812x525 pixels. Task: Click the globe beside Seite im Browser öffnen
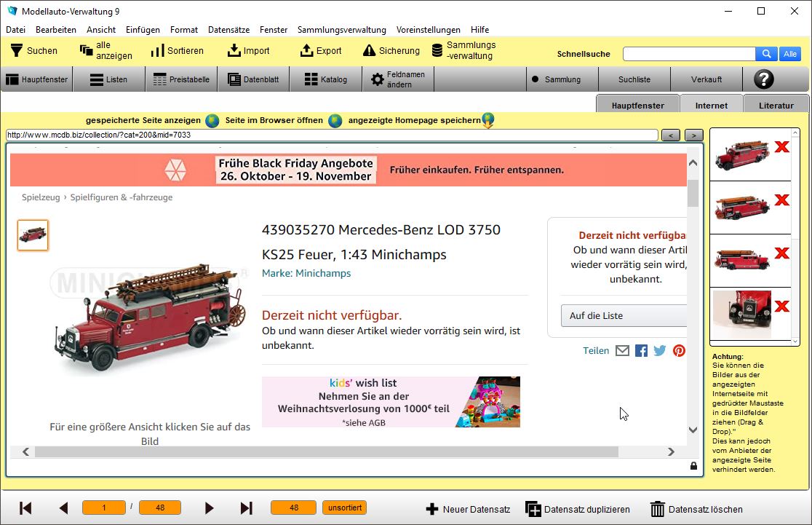(x=333, y=121)
